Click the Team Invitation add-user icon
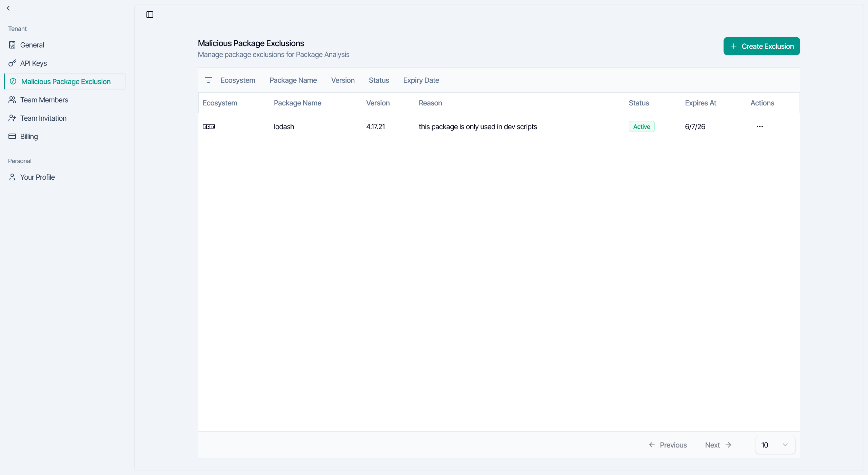Image resolution: width=868 pixels, height=475 pixels. [12, 118]
